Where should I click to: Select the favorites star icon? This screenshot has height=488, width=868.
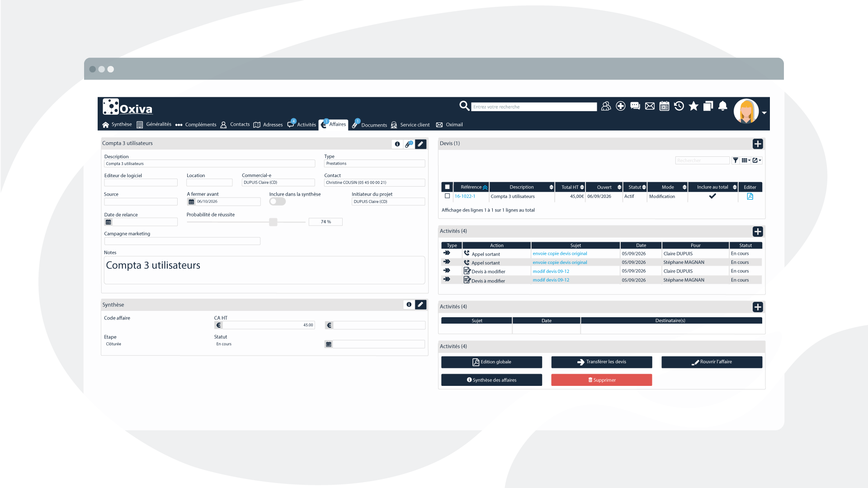[x=693, y=106]
